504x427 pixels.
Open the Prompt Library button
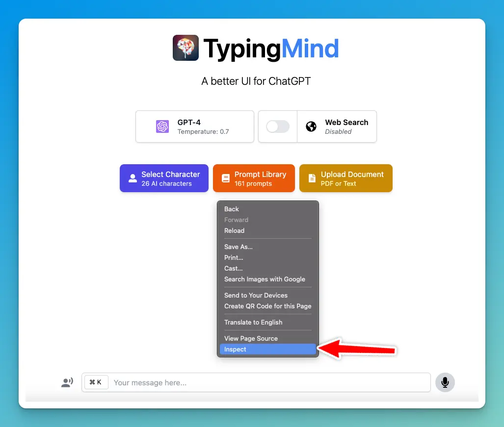pyautogui.click(x=254, y=178)
